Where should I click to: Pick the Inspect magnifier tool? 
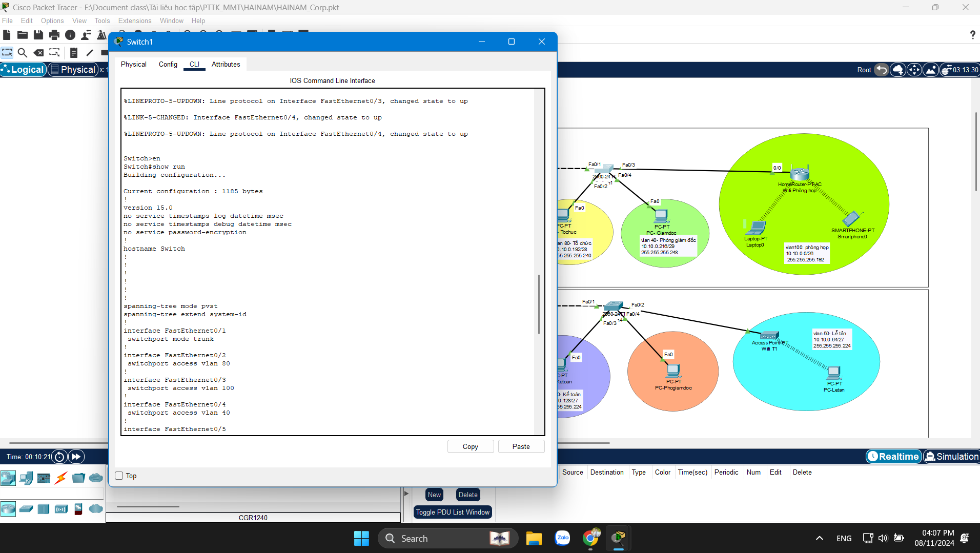click(x=23, y=52)
